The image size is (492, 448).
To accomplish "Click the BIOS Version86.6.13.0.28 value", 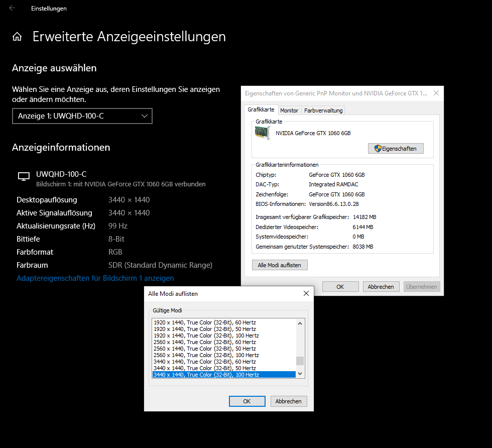I will (x=333, y=204).
